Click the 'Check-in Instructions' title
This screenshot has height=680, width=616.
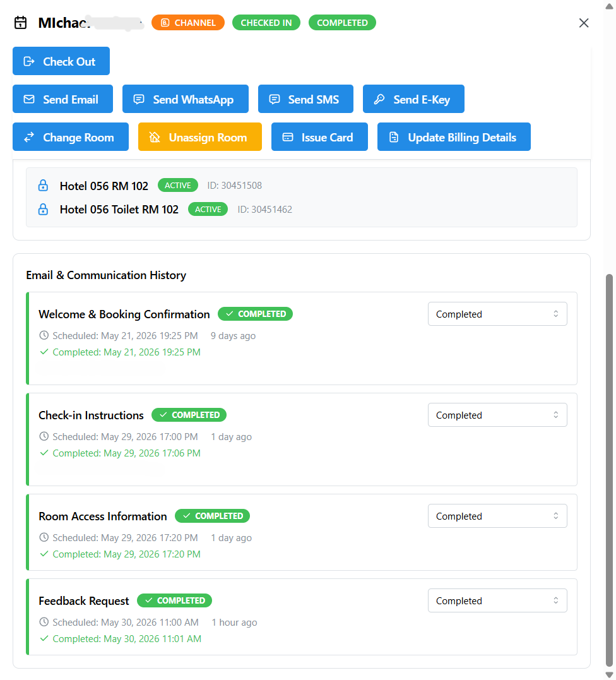click(91, 415)
